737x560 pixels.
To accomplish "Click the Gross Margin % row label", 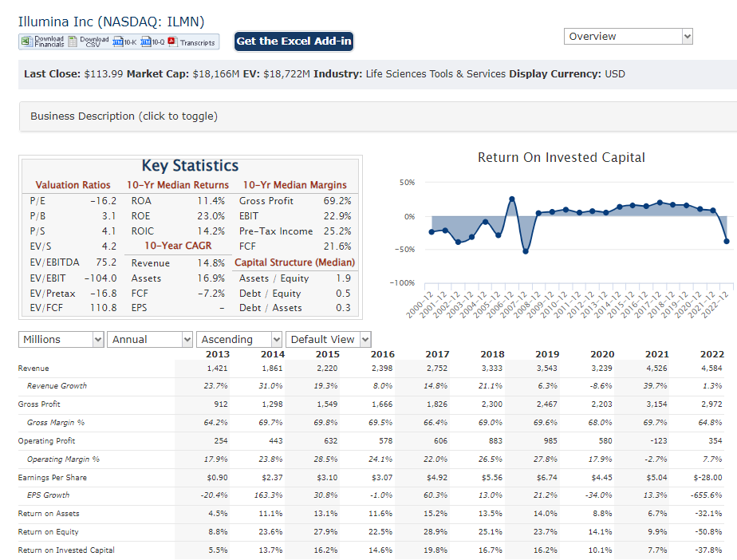I will point(56,423).
